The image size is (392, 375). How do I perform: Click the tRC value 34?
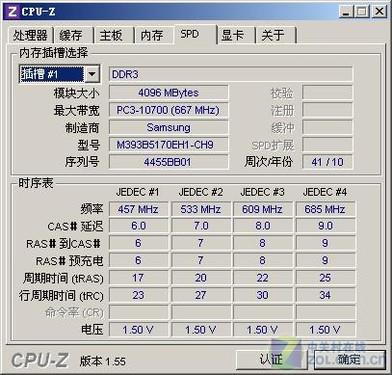tap(325, 295)
